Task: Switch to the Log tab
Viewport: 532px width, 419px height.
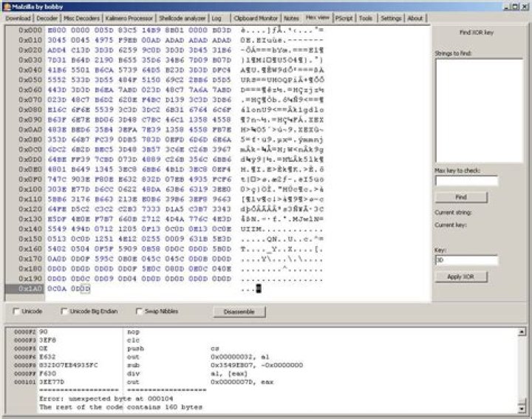Action: [216, 18]
